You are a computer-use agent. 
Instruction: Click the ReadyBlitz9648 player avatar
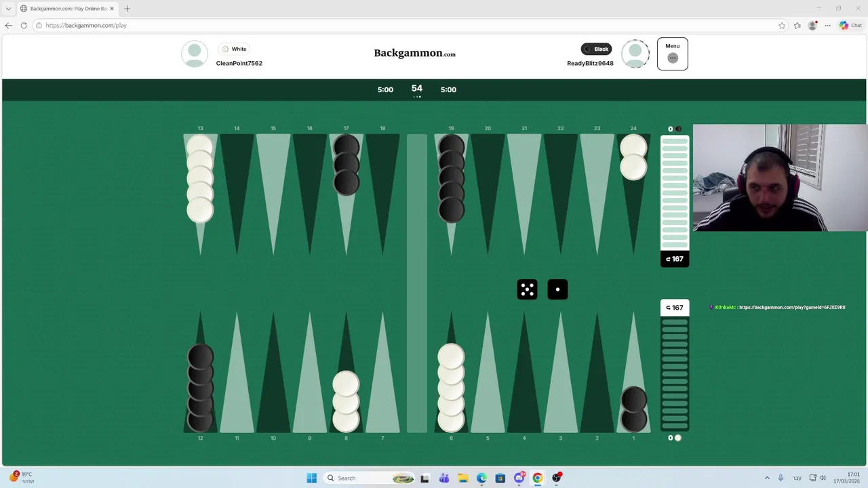pyautogui.click(x=635, y=54)
